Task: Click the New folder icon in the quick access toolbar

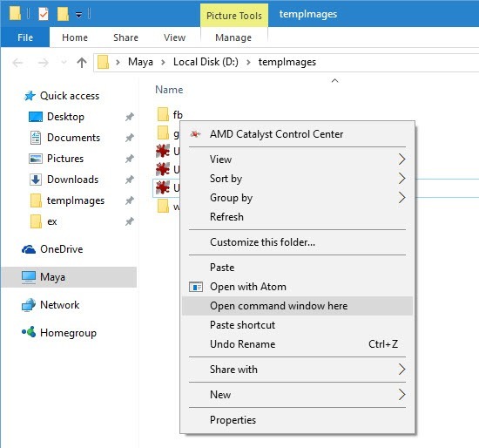Action: [63, 14]
